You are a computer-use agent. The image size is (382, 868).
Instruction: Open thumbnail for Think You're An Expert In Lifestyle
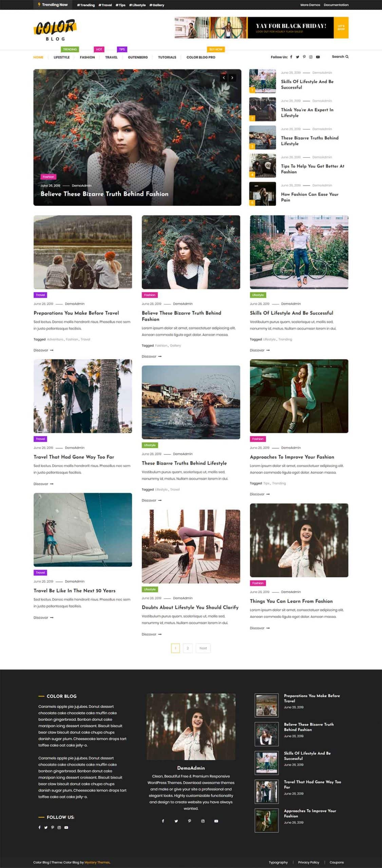point(263,109)
